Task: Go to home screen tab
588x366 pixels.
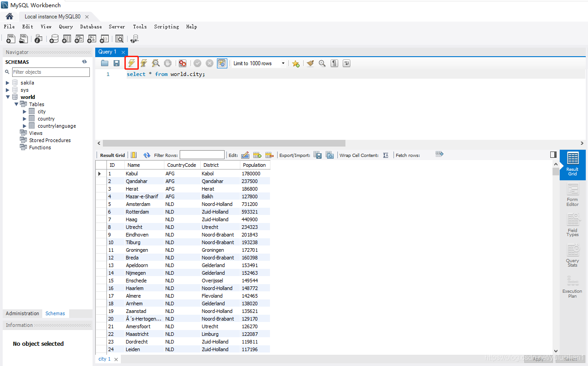Action: [x=9, y=17]
